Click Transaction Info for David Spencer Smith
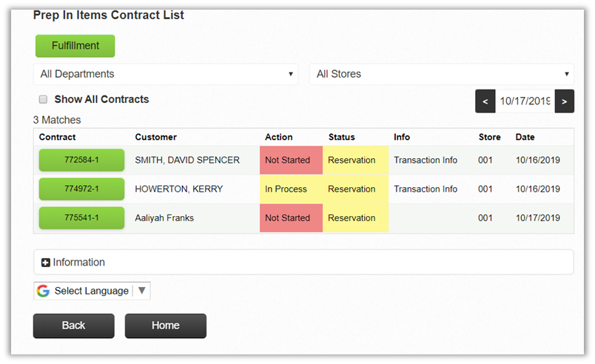The width and height of the screenshot is (595, 364). (426, 160)
